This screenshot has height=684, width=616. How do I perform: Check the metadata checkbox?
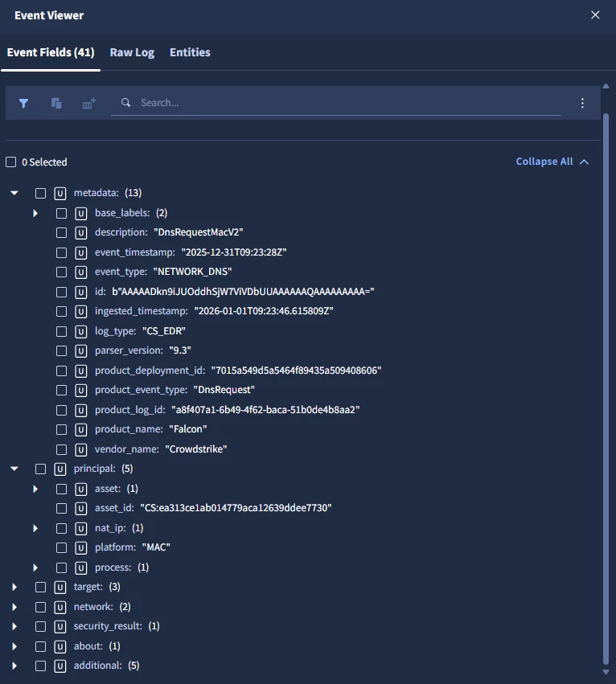pos(40,193)
